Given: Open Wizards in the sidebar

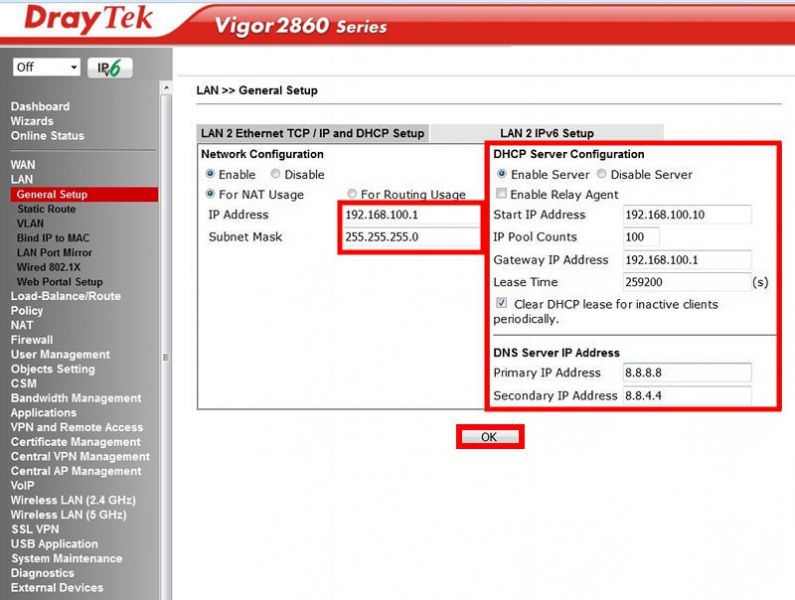Looking at the screenshot, I should tap(32, 121).
